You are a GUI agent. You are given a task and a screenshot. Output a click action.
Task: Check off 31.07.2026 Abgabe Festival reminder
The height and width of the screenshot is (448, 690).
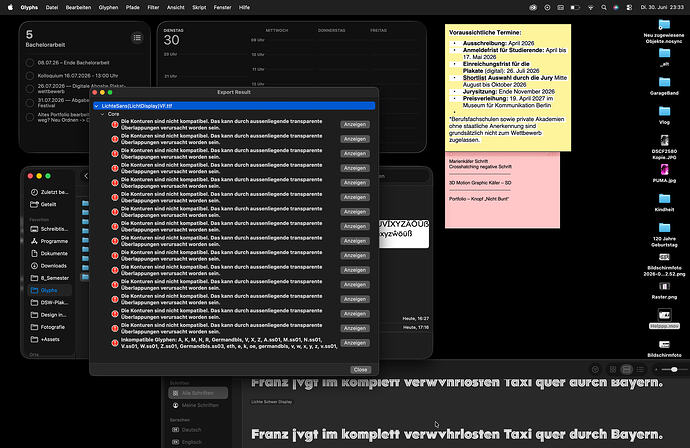(x=29, y=103)
